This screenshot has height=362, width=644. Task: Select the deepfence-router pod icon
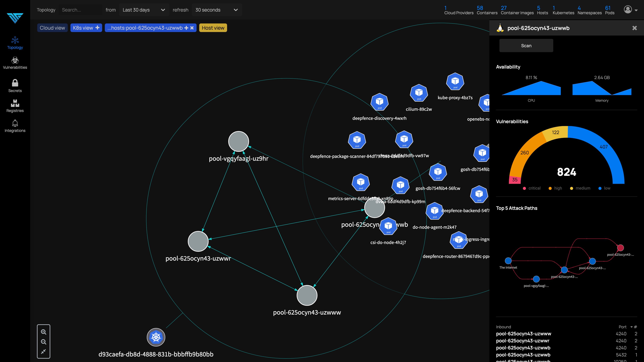(459, 240)
